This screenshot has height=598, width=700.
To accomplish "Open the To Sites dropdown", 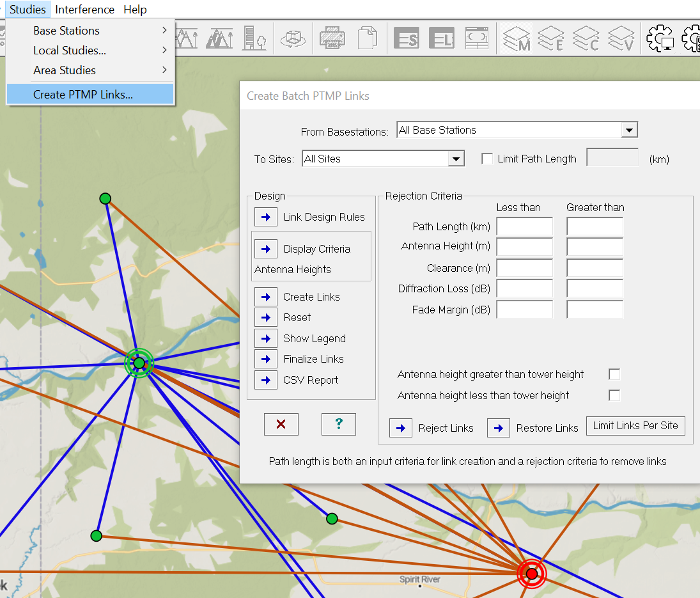I will [x=456, y=159].
